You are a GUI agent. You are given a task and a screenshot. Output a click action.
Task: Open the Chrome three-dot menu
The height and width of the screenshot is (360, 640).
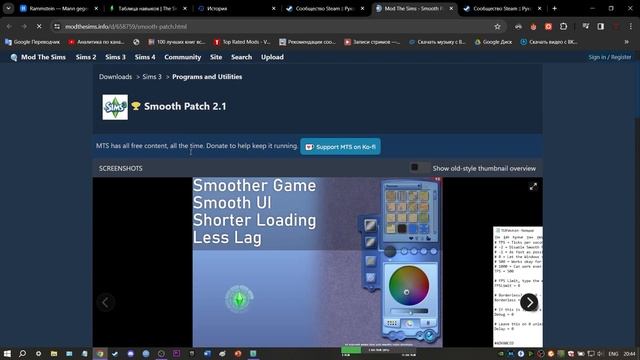(x=631, y=27)
